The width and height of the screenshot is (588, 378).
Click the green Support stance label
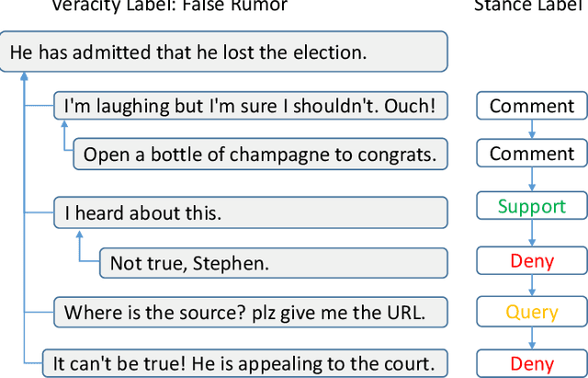click(531, 206)
